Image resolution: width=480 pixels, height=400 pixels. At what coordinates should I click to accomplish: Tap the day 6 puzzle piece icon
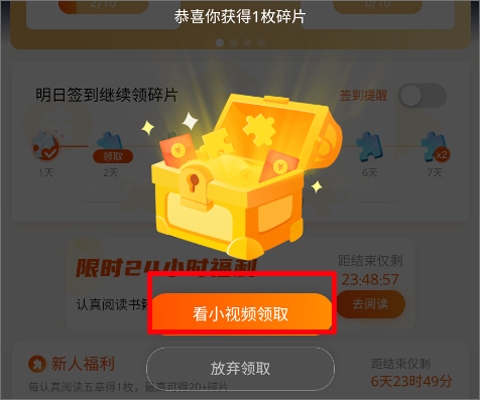[x=369, y=147]
